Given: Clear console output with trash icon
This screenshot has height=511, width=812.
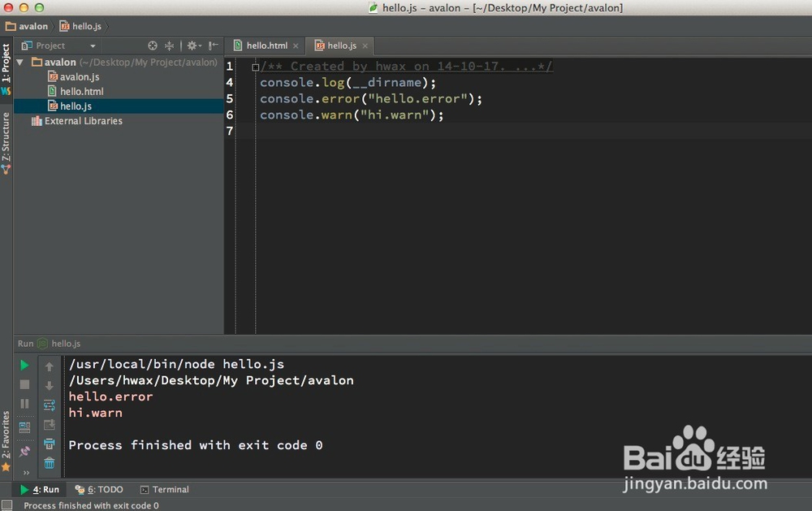Looking at the screenshot, I should coord(50,463).
